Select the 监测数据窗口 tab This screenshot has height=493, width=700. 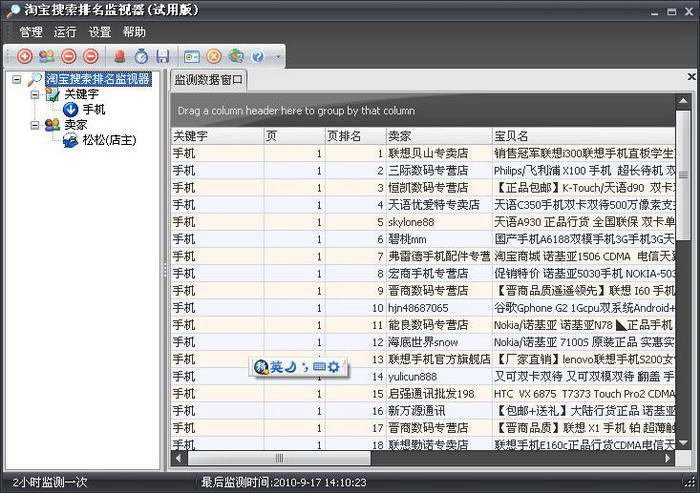pyautogui.click(x=209, y=80)
